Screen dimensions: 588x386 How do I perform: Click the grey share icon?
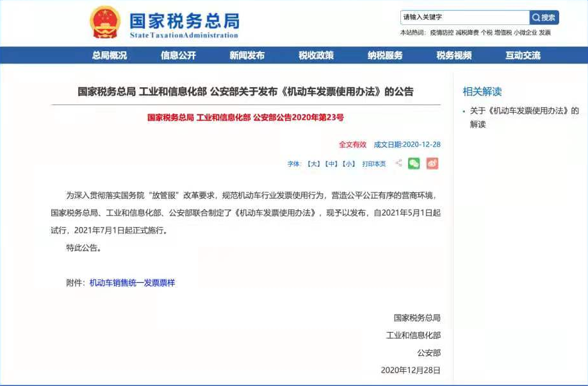[398, 163]
